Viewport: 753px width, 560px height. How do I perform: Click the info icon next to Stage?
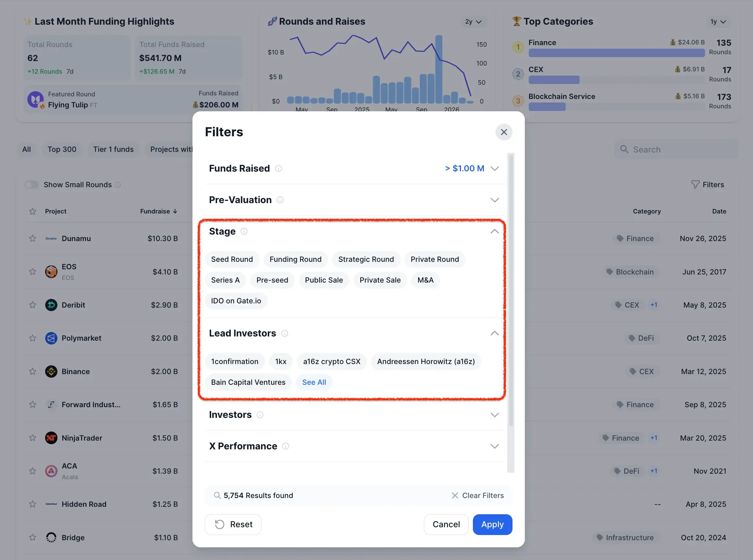[x=244, y=232]
